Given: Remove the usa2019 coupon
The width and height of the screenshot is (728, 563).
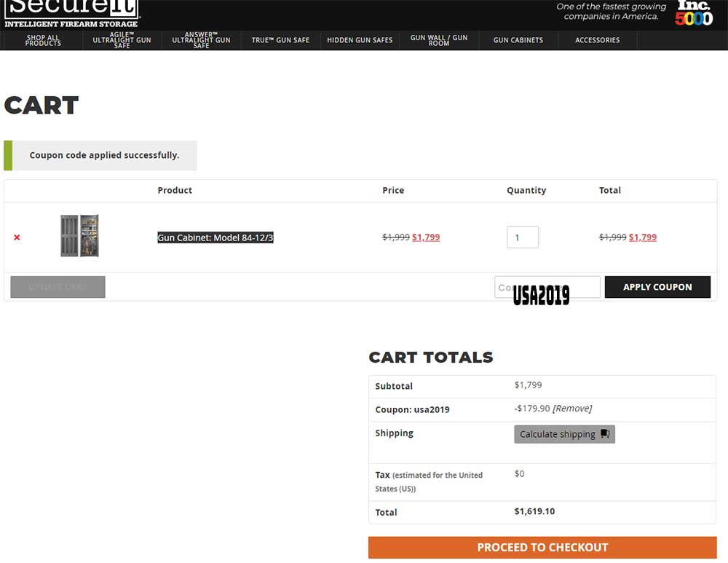Looking at the screenshot, I should point(572,409).
